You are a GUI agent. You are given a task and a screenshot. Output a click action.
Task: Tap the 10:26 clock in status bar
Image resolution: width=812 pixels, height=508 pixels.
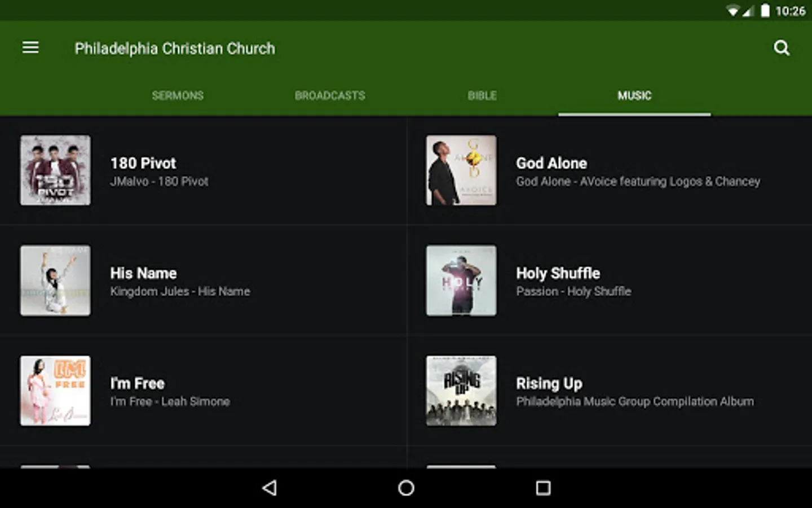click(x=791, y=11)
